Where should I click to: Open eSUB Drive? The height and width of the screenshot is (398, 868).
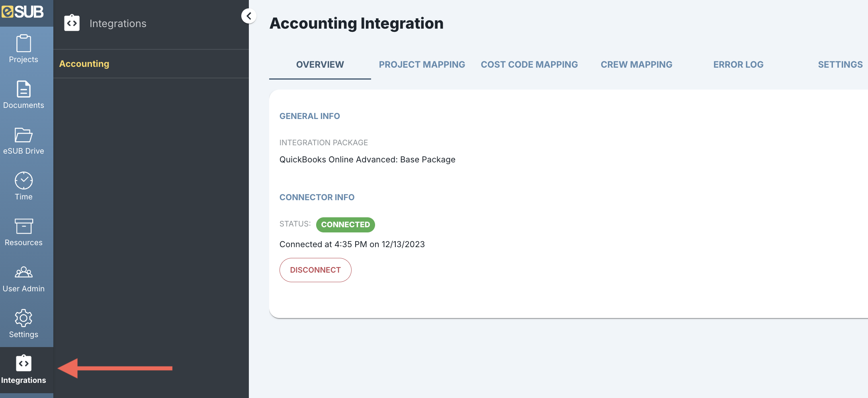point(23,141)
